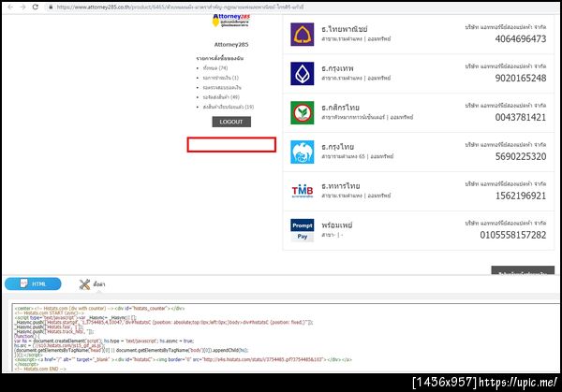Select account number 4064696473

(x=521, y=38)
